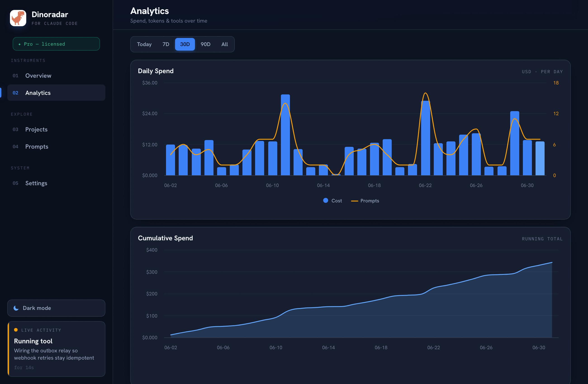Select the Today time range tab
Image resolution: width=588 pixels, height=384 pixels.
click(144, 44)
